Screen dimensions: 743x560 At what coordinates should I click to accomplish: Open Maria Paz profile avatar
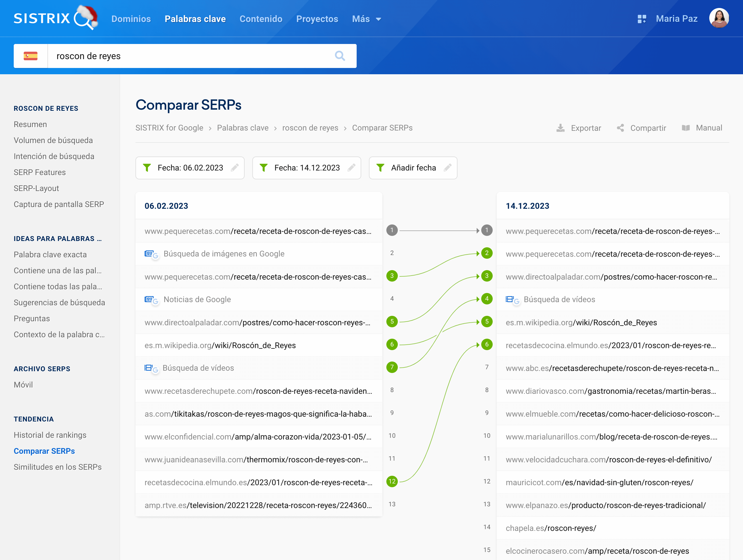click(x=718, y=18)
